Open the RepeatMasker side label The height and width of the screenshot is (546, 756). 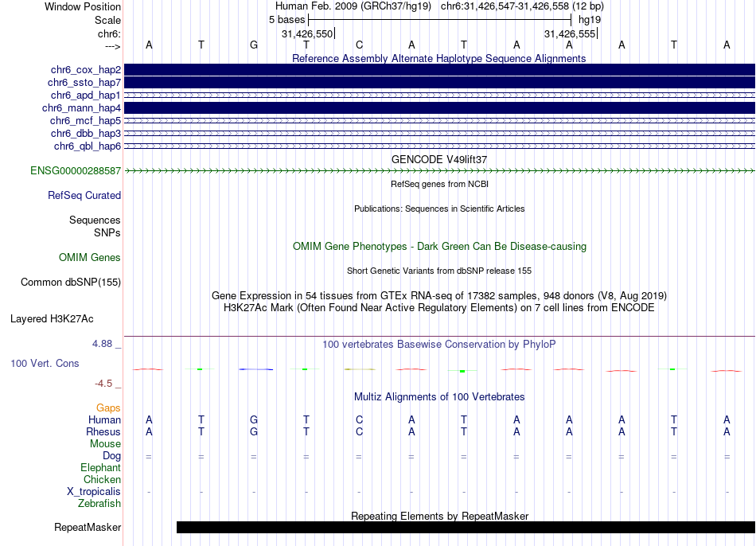(x=88, y=527)
